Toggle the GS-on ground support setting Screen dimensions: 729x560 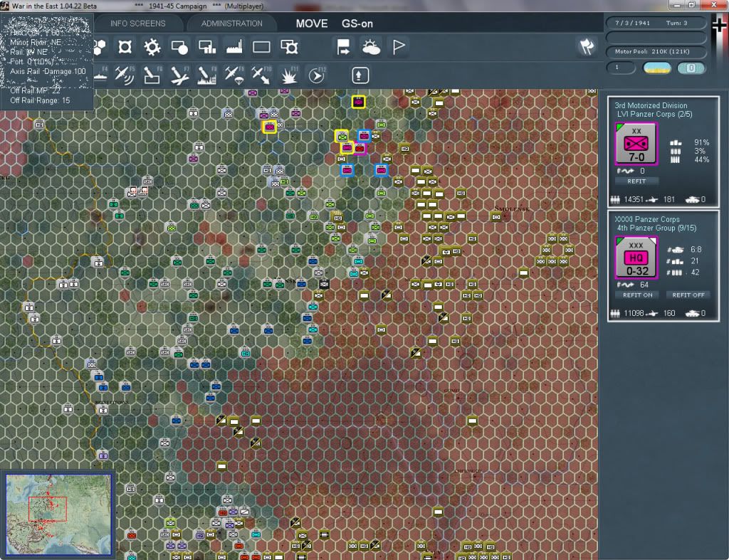[x=357, y=23]
